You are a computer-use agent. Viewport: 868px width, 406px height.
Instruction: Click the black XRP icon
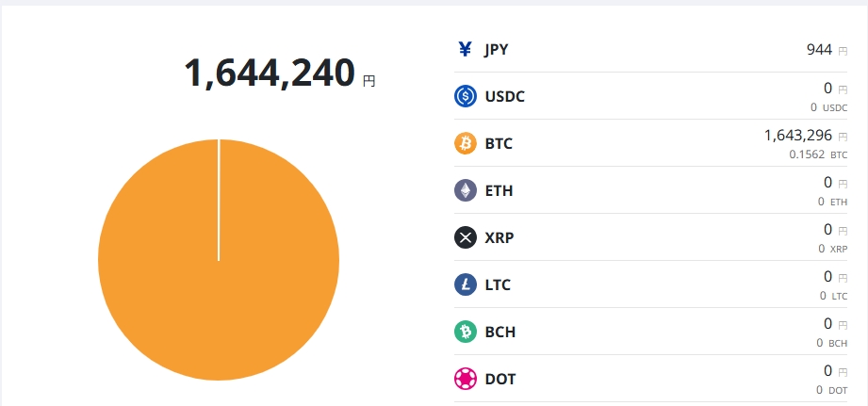466,237
